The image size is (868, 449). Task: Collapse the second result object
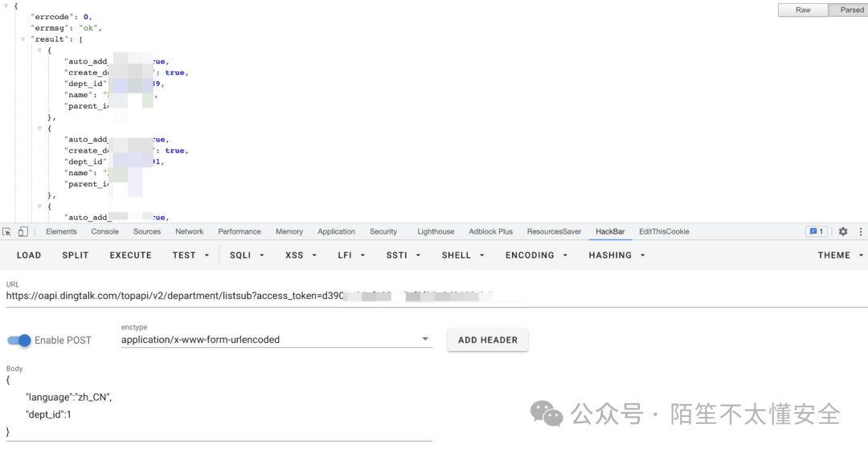(40, 129)
